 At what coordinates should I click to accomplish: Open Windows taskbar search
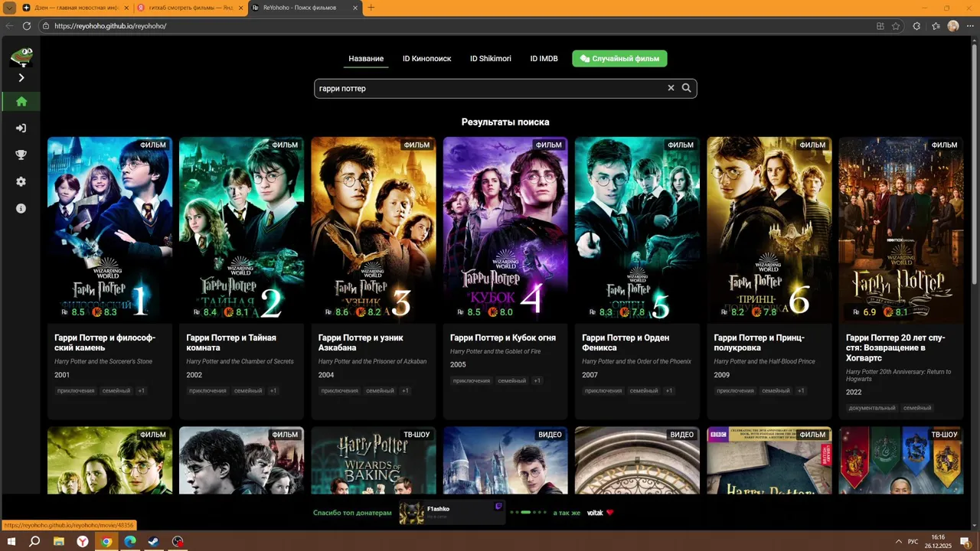point(34,542)
